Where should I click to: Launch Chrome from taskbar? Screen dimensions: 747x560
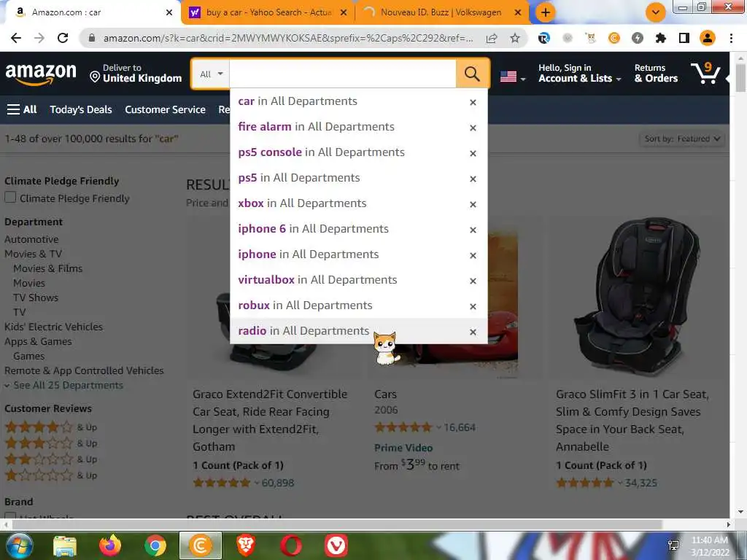[155, 545]
